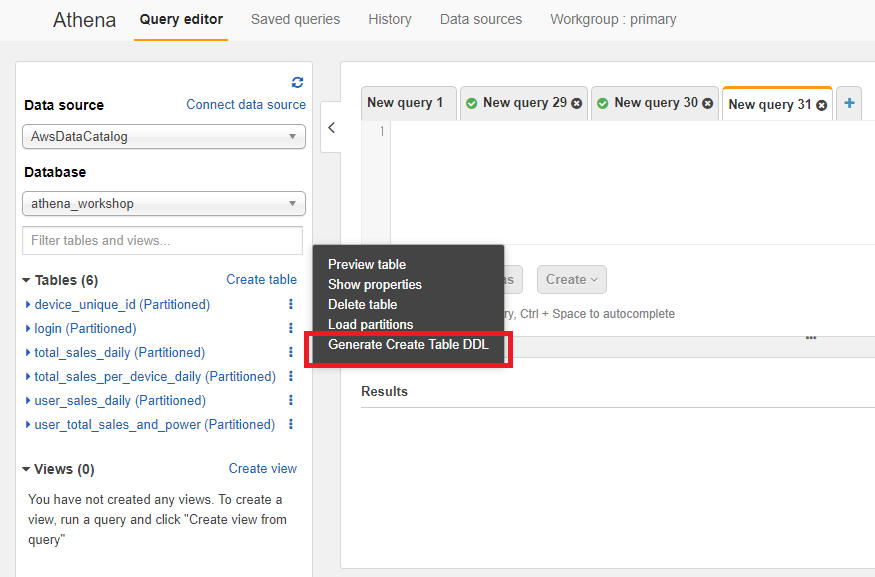Open the Saved queries tab
This screenshot has height=577, width=875.
(x=295, y=20)
